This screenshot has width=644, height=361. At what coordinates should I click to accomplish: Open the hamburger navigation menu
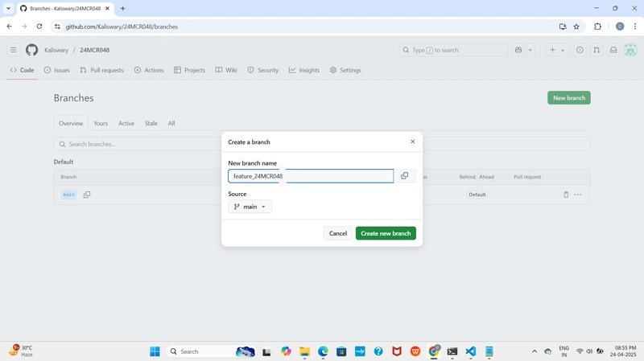tap(14, 50)
